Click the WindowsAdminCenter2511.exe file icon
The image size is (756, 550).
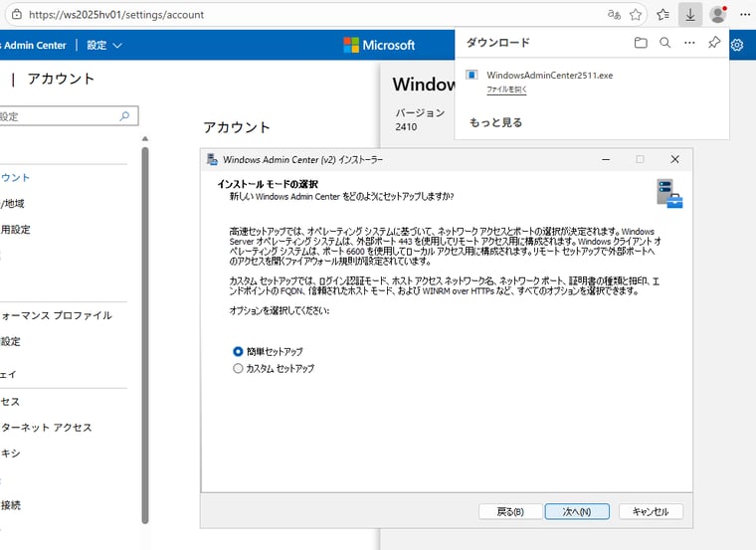coord(472,75)
